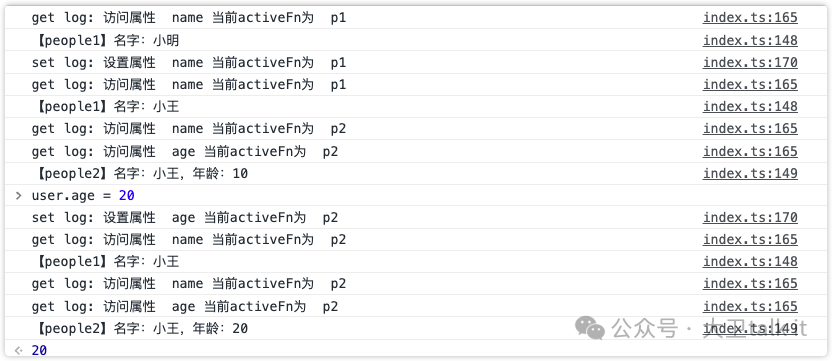This screenshot has width=832, height=361.
Task: Select the set log 设置属性 name p1 message
Action: pyautogui.click(x=189, y=63)
